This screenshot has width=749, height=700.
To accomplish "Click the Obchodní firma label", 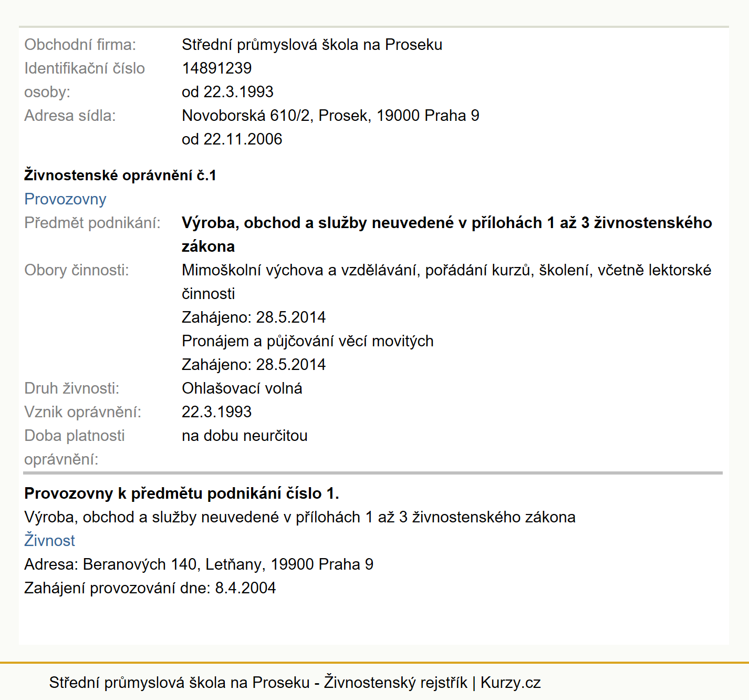I will 80,45.
